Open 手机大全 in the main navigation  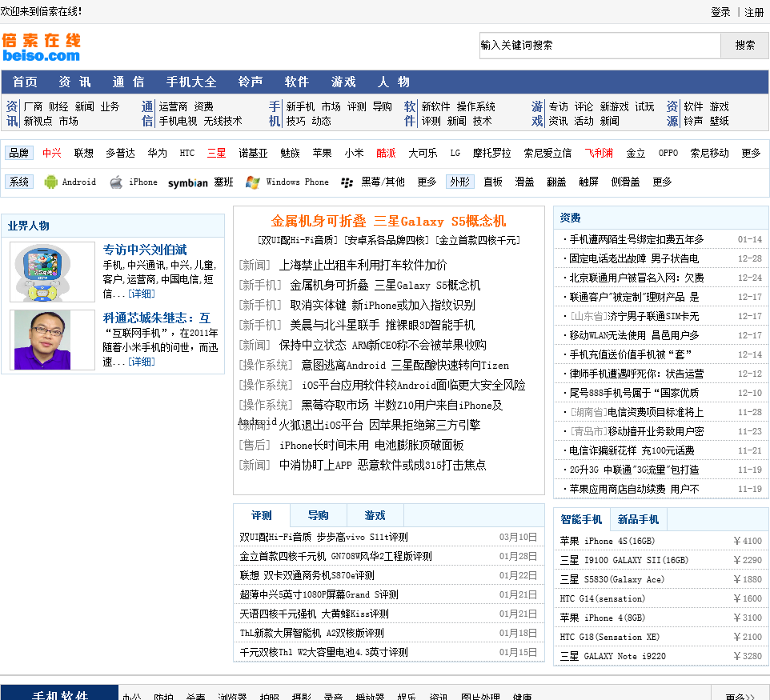pyautogui.click(x=191, y=82)
